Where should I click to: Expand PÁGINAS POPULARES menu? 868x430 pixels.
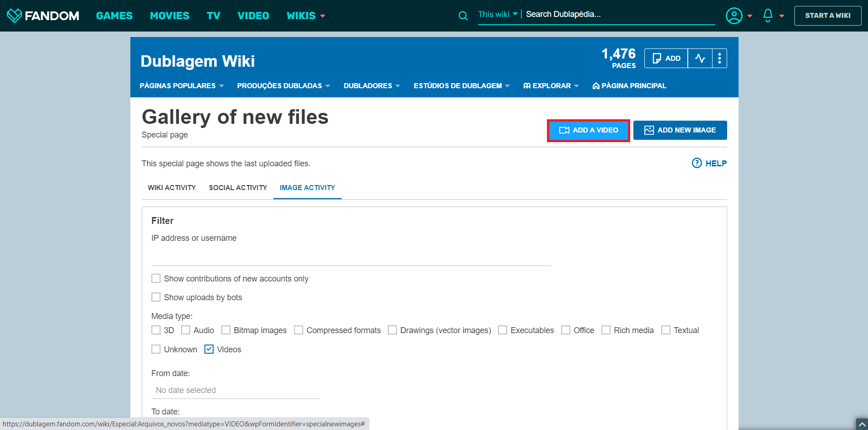click(x=182, y=85)
